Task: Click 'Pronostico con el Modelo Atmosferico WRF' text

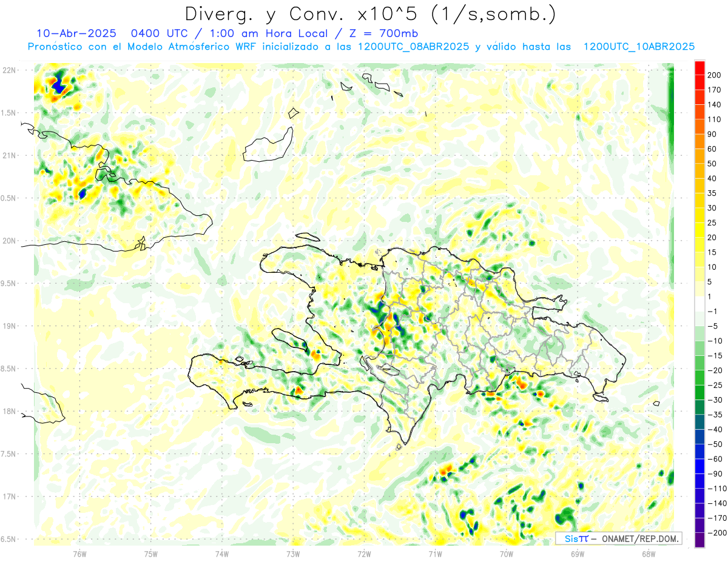Action: point(143,47)
